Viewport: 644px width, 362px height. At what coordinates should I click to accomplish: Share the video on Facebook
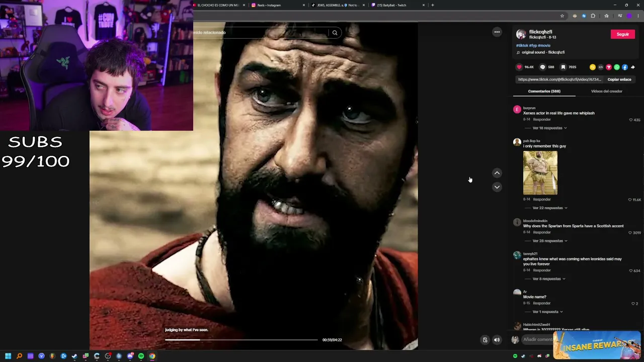pyautogui.click(x=625, y=67)
